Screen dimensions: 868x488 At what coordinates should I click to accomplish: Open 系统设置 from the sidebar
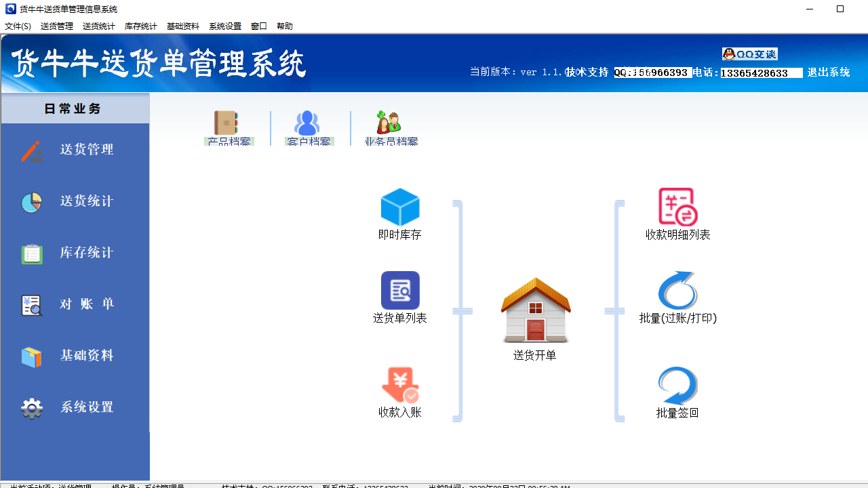(75, 407)
